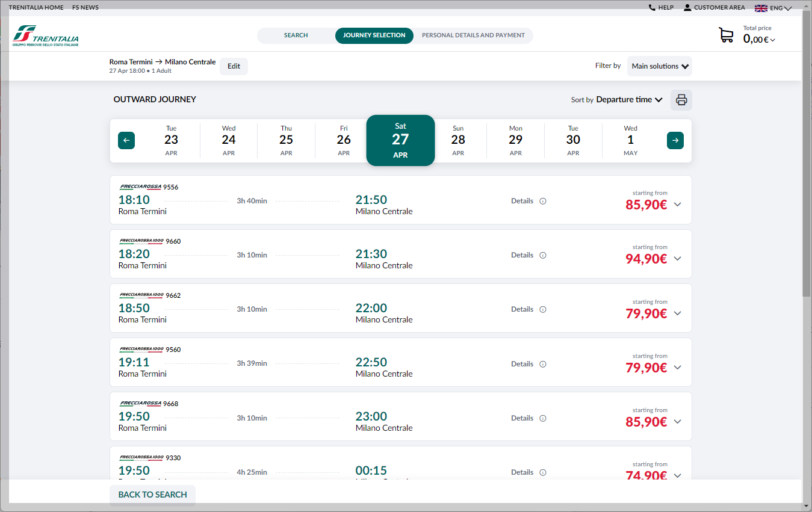Viewport: 812px width, 512px height.
Task: Expand the fare for the 19:11 train
Action: coord(678,368)
